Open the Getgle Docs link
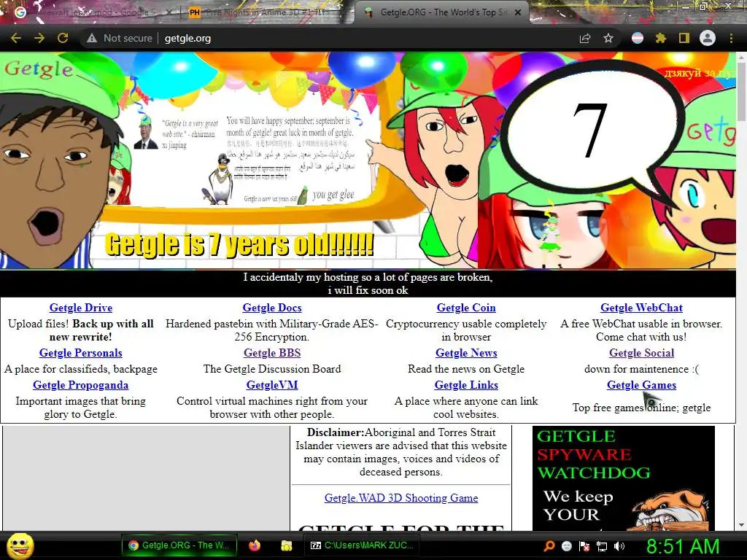747x560 pixels. (272, 308)
